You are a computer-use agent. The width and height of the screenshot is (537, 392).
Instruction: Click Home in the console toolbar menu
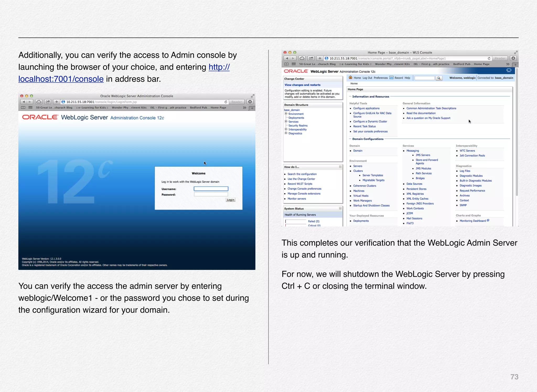[x=357, y=78]
